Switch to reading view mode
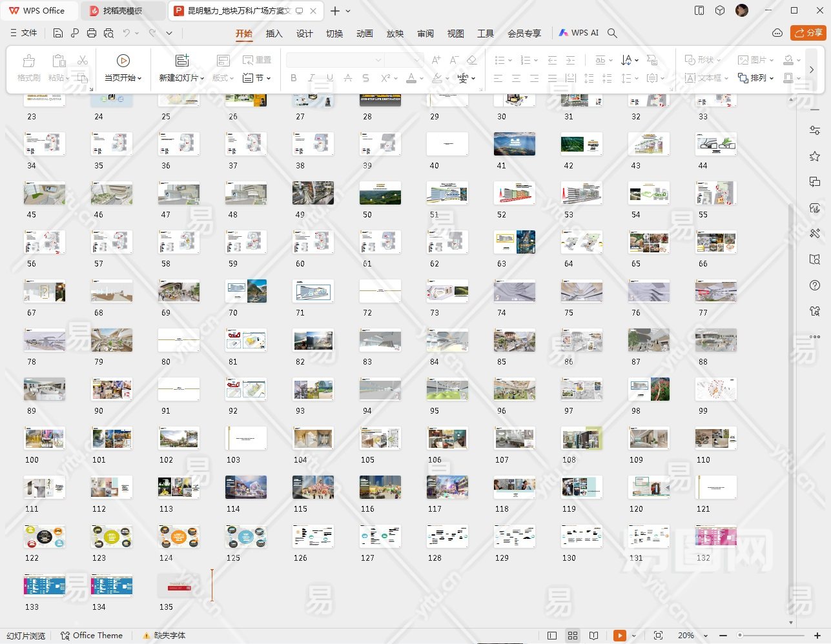 [594, 636]
